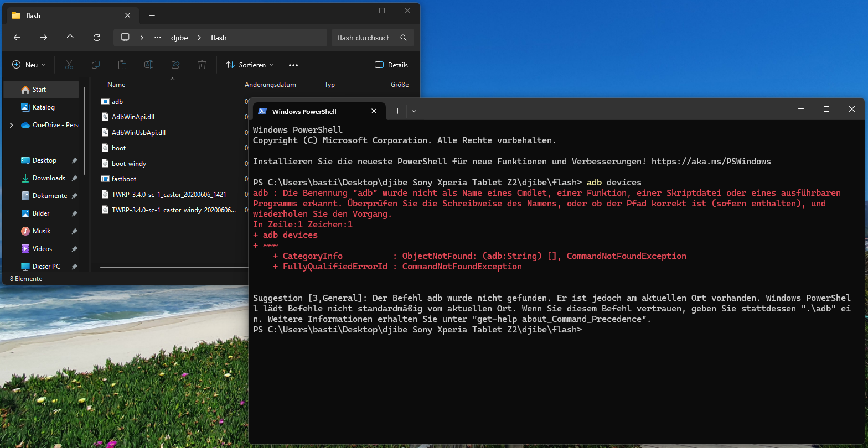Select the fastboot file
868x448 pixels.
[x=123, y=179]
